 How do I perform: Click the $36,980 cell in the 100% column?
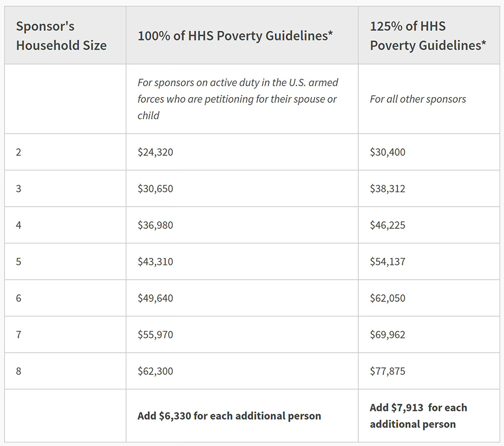pyautogui.click(x=155, y=225)
